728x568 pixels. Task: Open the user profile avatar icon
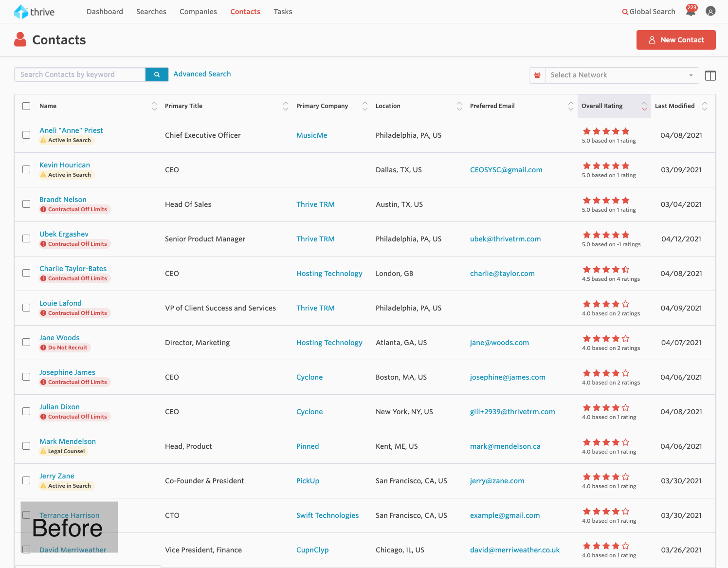[710, 11]
